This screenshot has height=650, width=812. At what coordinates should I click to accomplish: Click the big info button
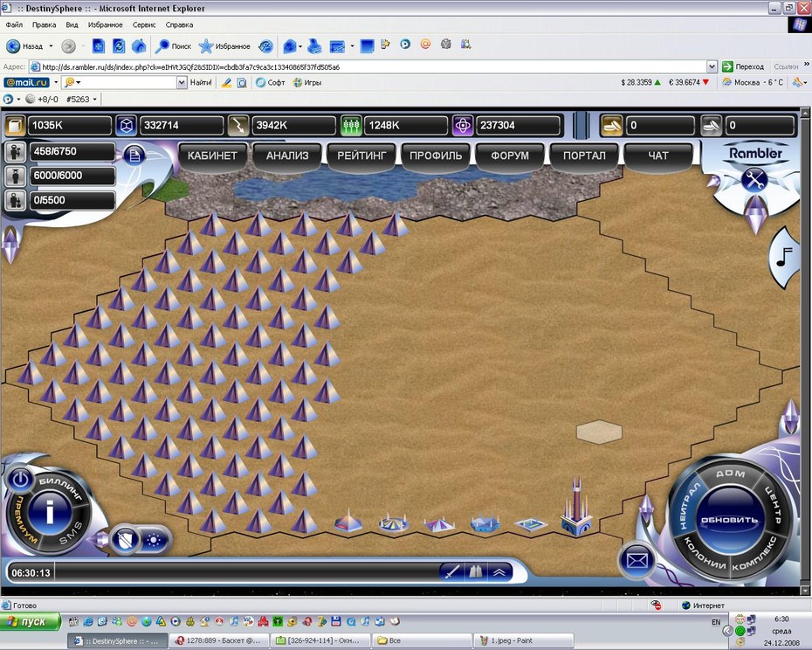tap(50, 513)
